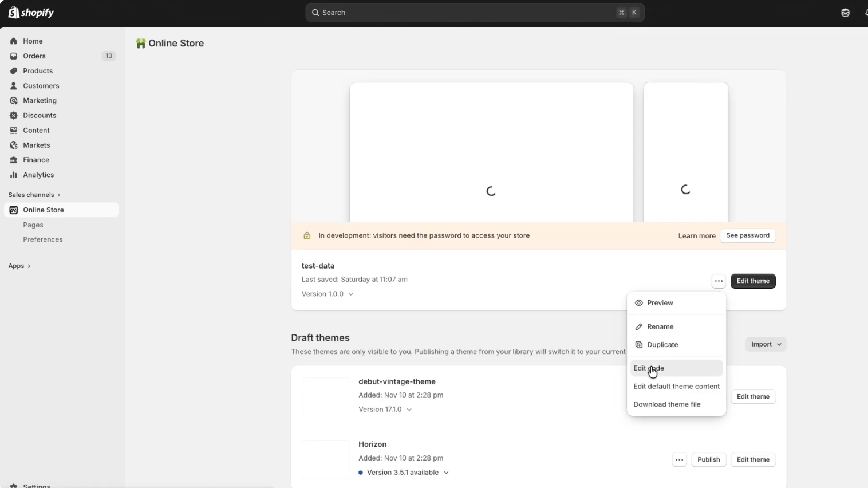Viewport: 868px width, 488px height.
Task: Open Pages under Online Store
Action: point(33,225)
